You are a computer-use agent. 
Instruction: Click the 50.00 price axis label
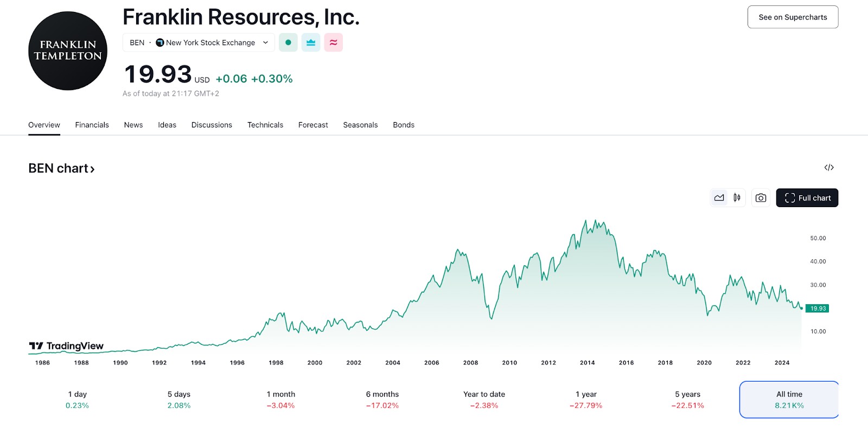click(818, 238)
